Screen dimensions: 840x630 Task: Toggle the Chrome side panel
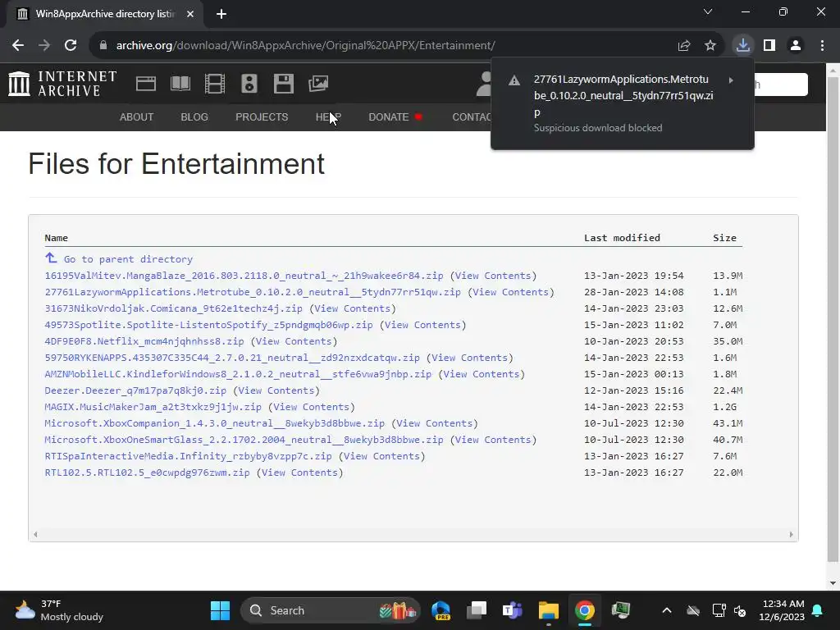(x=769, y=46)
